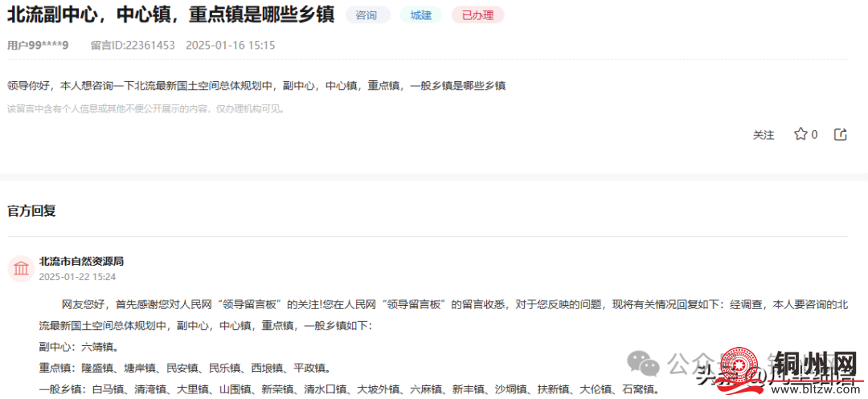Select the 城建 topic tag
The height and width of the screenshot is (399, 868).
(x=420, y=15)
